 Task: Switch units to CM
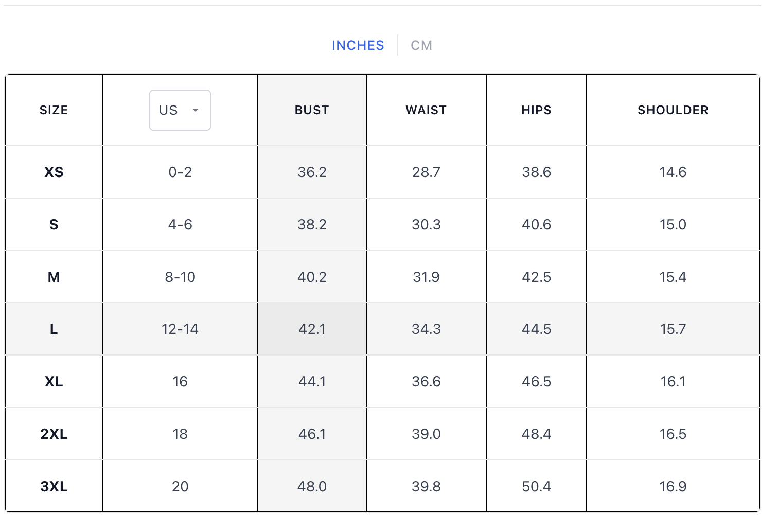(x=421, y=45)
